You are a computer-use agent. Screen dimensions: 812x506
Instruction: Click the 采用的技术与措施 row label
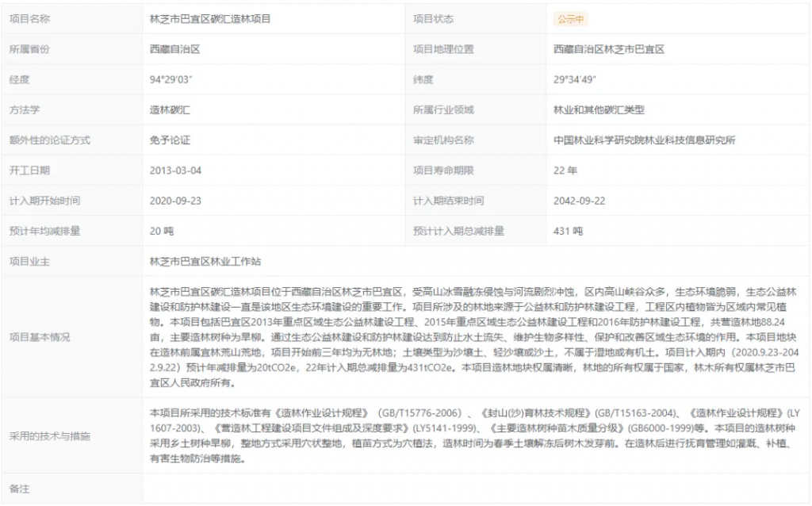[49, 436]
